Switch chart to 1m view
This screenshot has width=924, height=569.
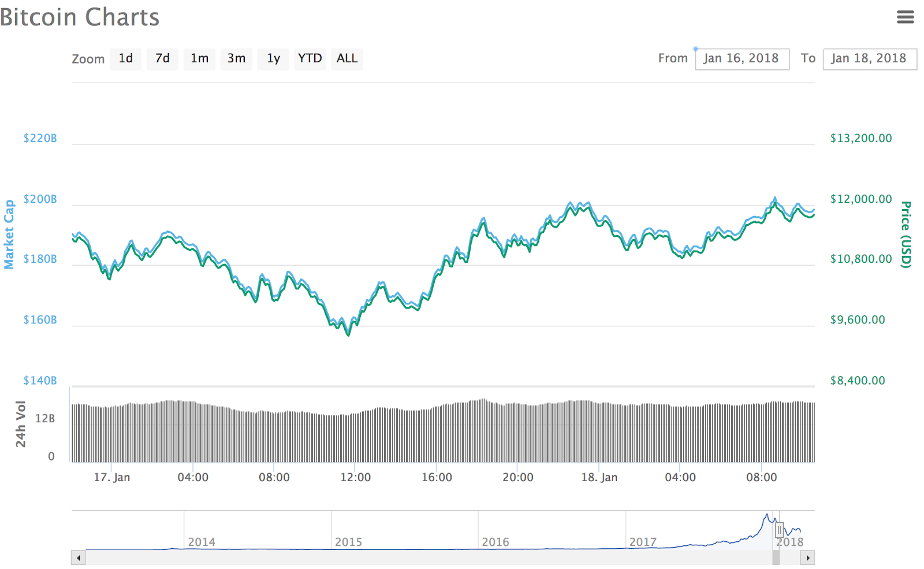coord(199,58)
